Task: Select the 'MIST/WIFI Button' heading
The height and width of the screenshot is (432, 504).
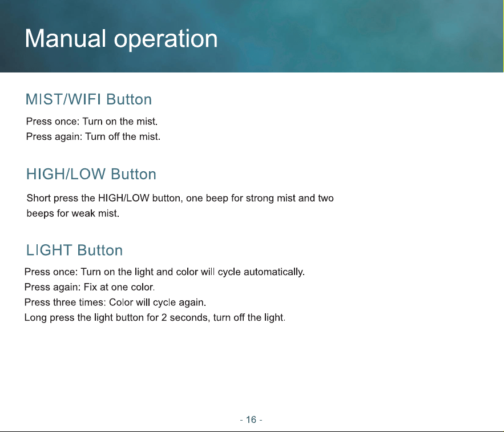Action: point(88,99)
